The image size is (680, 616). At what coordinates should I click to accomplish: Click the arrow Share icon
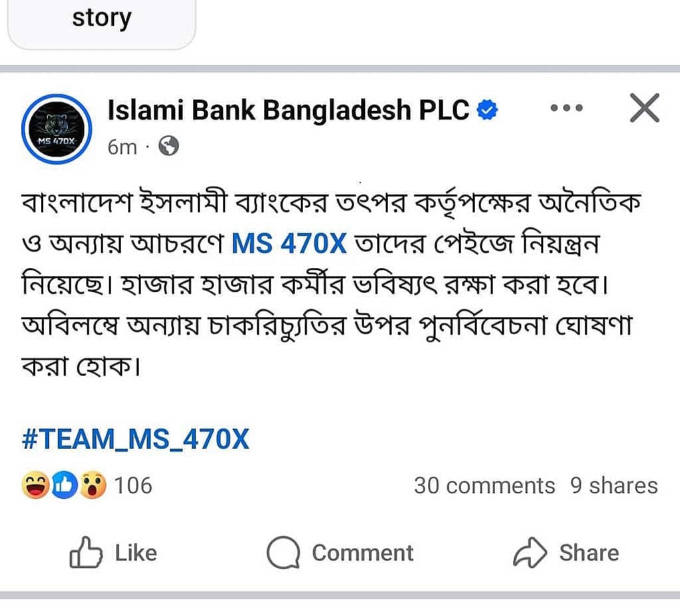(530, 552)
